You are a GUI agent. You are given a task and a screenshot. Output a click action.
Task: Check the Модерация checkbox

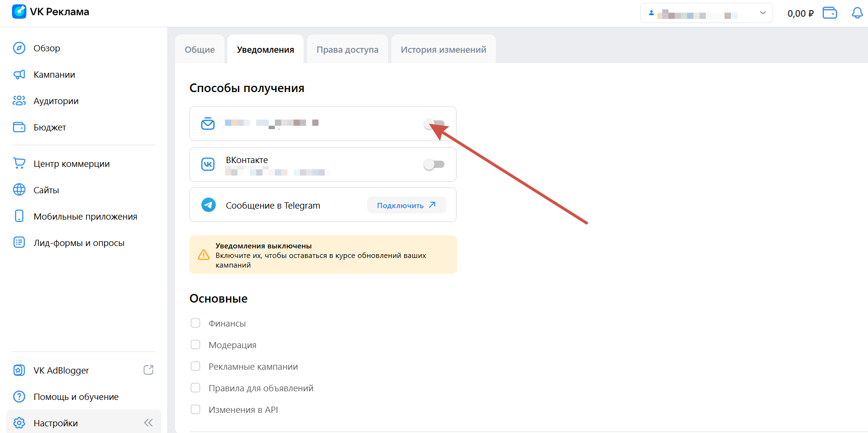pos(196,345)
